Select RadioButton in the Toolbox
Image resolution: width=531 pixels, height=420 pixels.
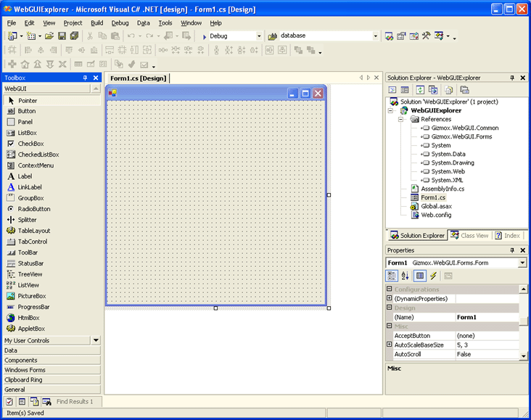[52, 209]
